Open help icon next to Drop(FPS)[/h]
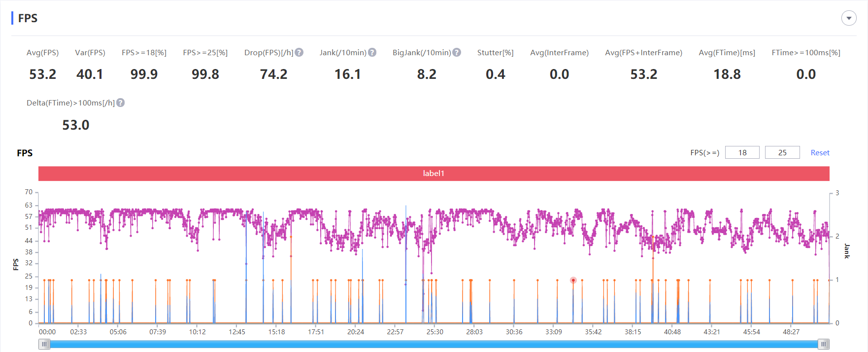This screenshot has width=868, height=352. point(299,52)
